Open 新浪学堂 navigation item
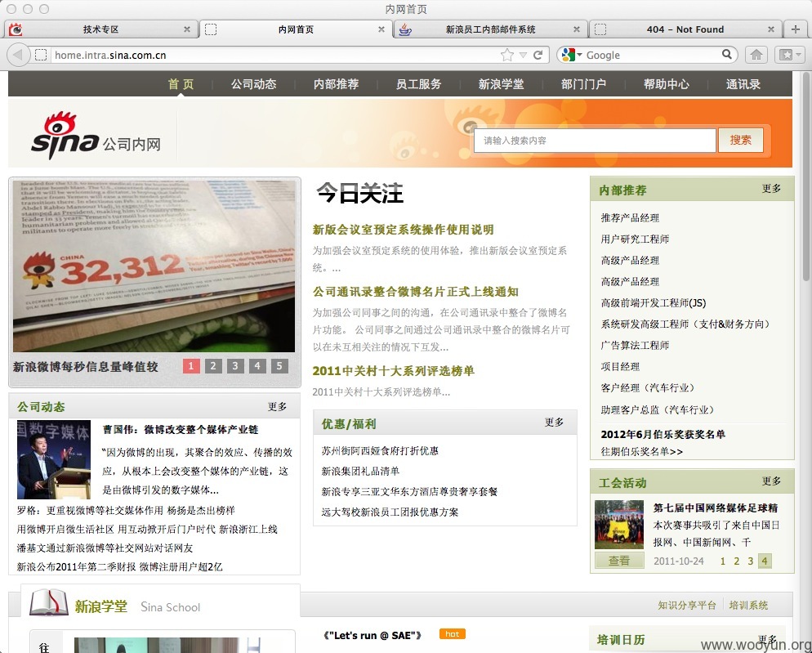Image resolution: width=812 pixels, height=653 pixels. pos(501,84)
